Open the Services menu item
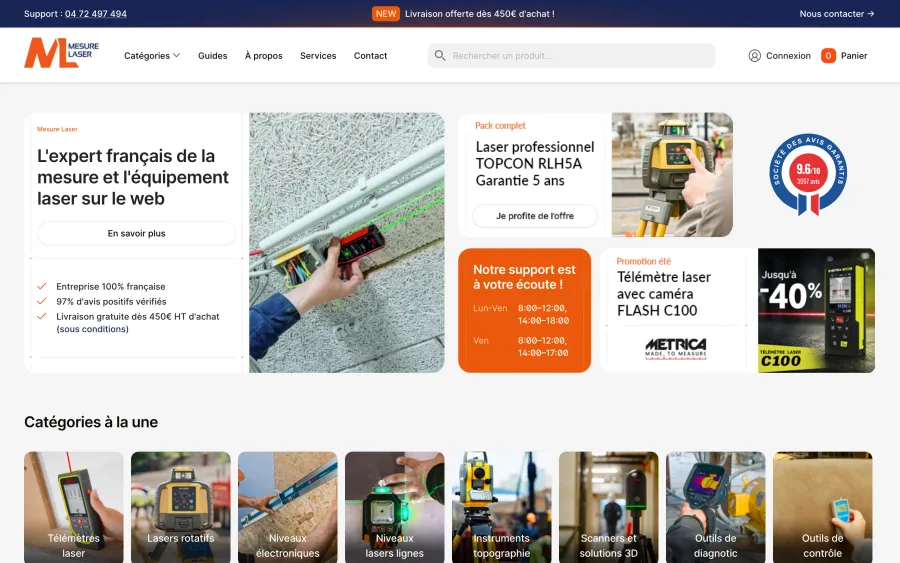The width and height of the screenshot is (900, 563). 318,56
